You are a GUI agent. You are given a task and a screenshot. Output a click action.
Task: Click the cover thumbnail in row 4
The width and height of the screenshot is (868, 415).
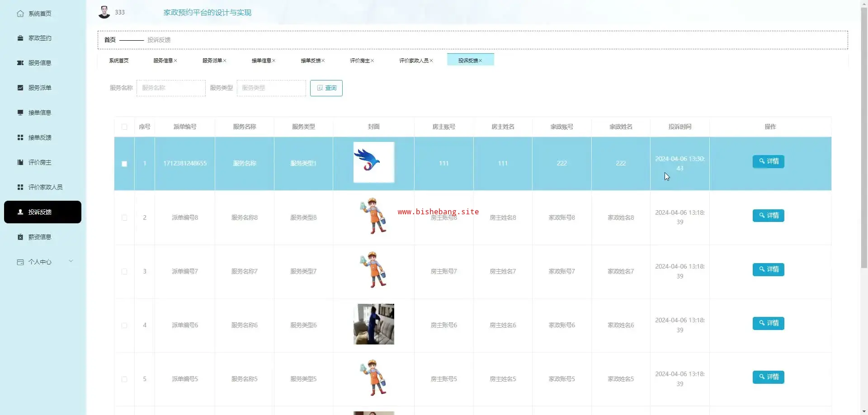pyautogui.click(x=373, y=324)
